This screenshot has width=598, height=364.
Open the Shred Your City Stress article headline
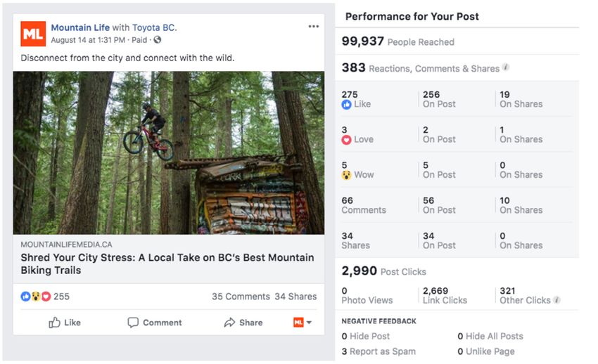(x=167, y=264)
